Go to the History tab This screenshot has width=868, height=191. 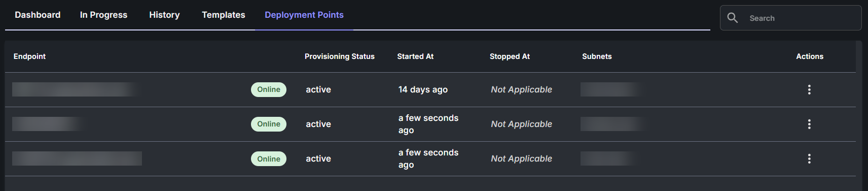164,15
